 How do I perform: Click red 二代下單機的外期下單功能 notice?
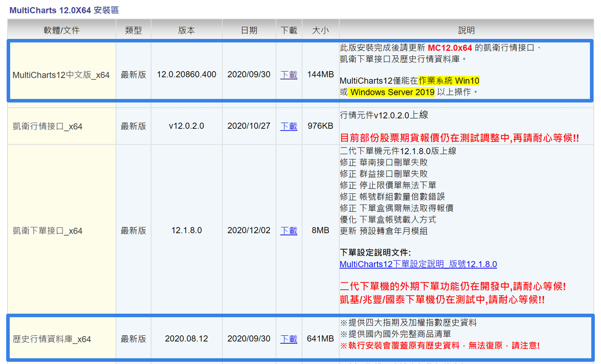453,286
